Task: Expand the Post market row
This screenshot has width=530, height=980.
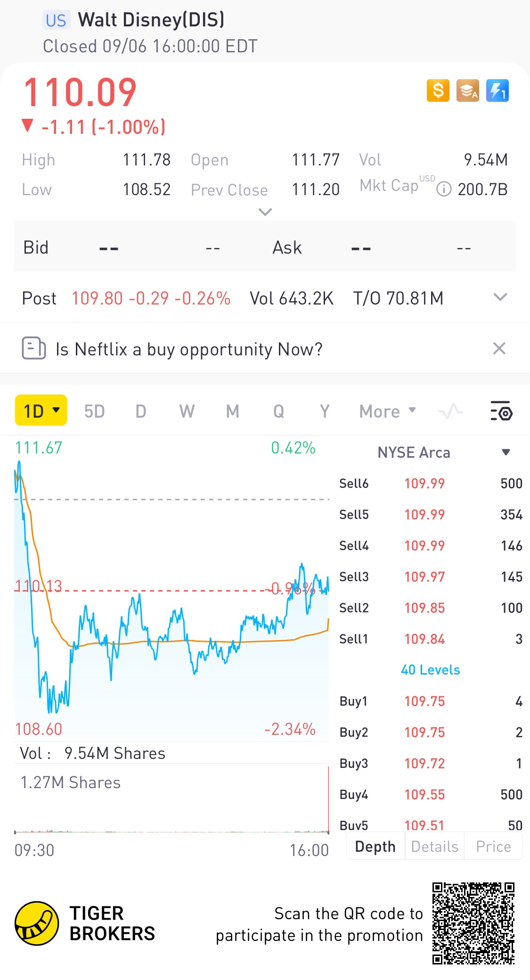Action: 500,297
